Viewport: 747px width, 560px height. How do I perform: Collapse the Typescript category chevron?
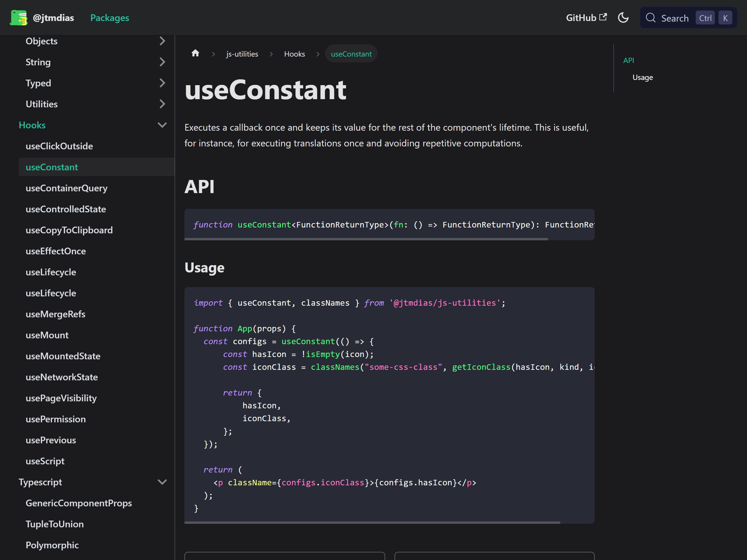click(162, 482)
